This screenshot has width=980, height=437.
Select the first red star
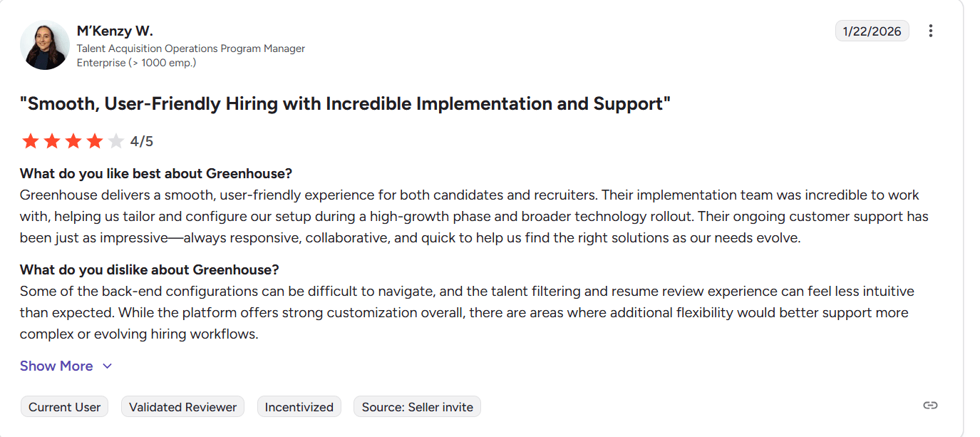(31, 140)
